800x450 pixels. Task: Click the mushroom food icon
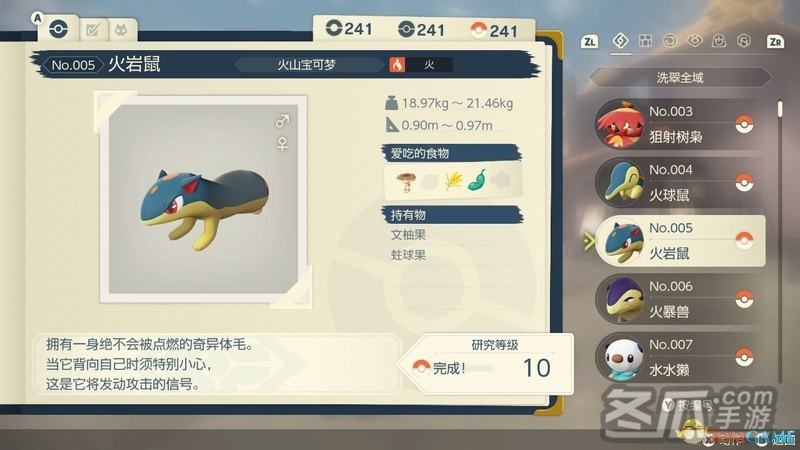[x=406, y=181]
